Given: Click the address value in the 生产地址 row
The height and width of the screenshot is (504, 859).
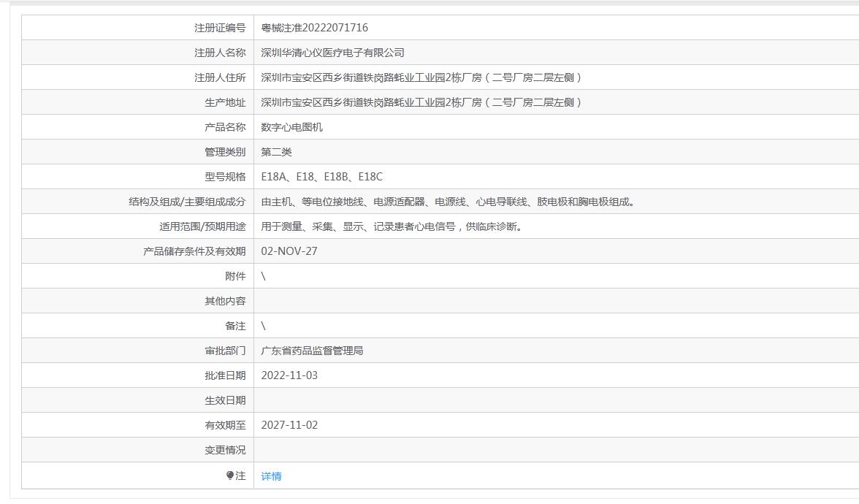Looking at the screenshot, I should [421, 102].
